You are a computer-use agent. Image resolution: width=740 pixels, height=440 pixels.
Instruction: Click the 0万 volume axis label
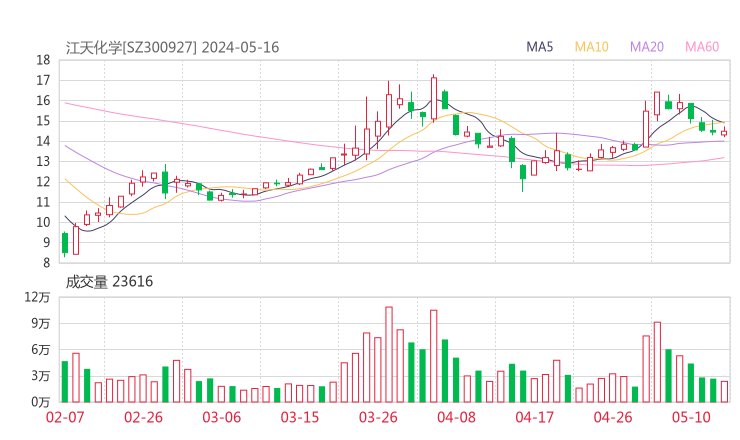41,402
